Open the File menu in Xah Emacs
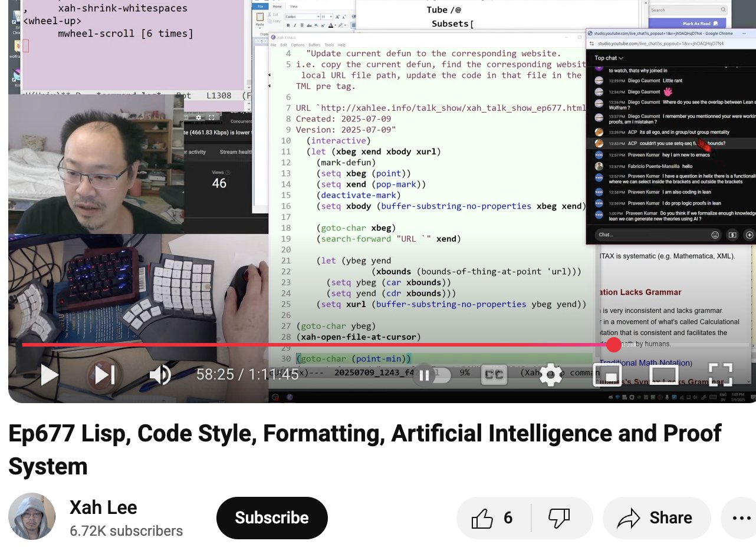 (x=273, y=45)
